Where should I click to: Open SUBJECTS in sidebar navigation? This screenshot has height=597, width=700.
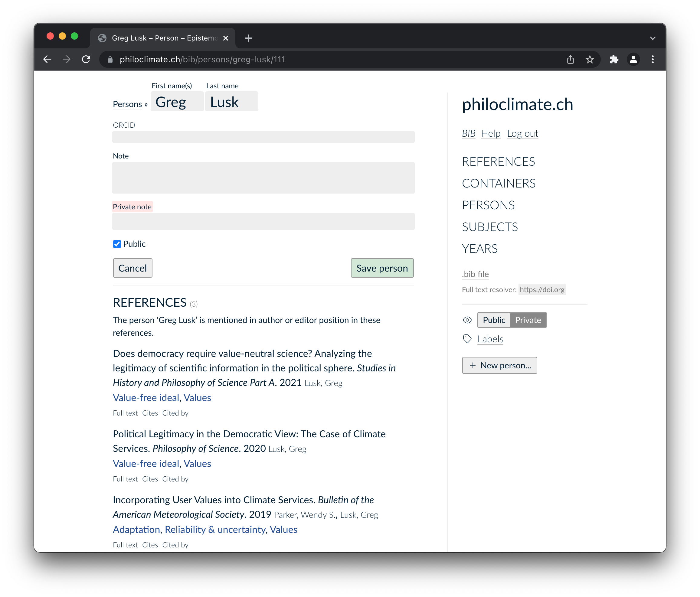489,227
